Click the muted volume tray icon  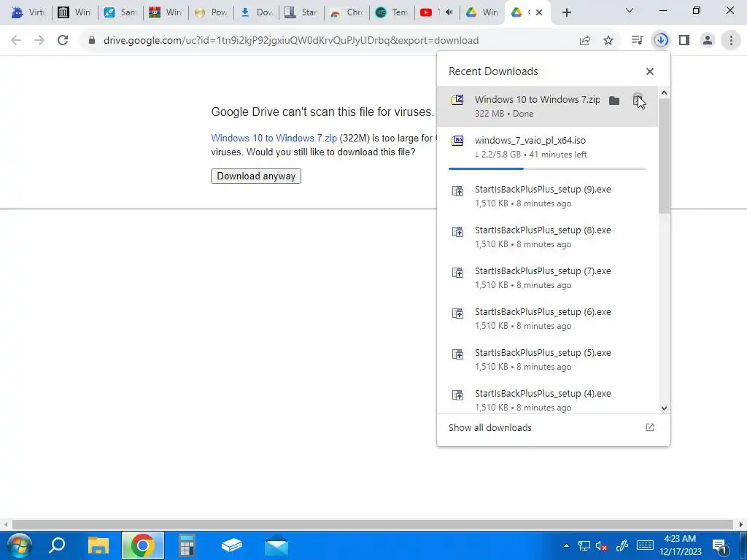601,546
